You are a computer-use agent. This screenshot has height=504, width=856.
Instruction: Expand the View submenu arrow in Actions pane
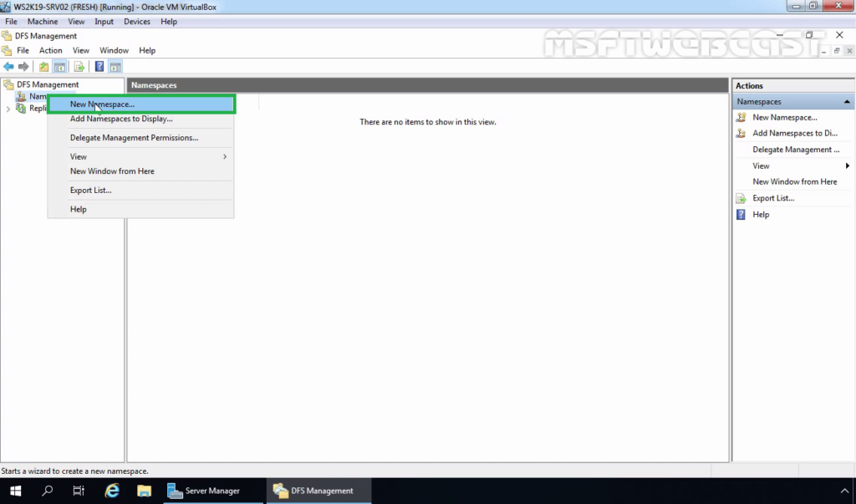tap(848, 165)
